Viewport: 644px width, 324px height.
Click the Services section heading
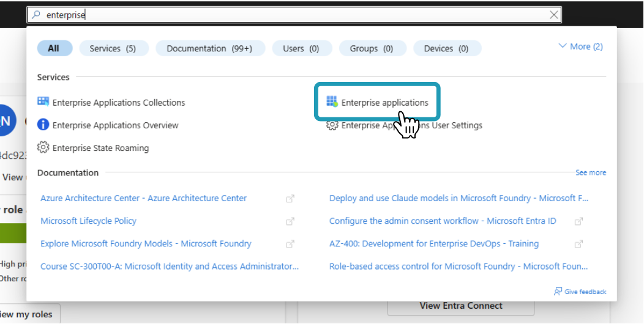53,77
